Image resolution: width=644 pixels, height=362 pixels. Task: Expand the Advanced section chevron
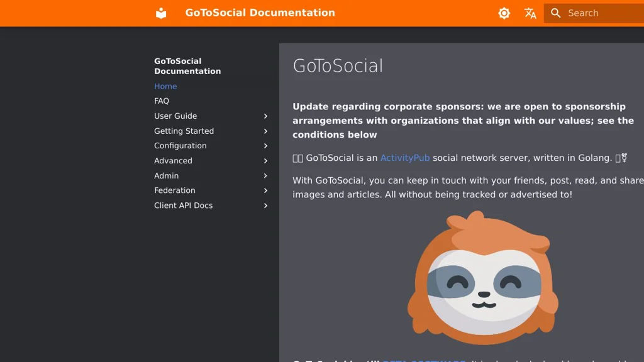[x=265, y=161]
